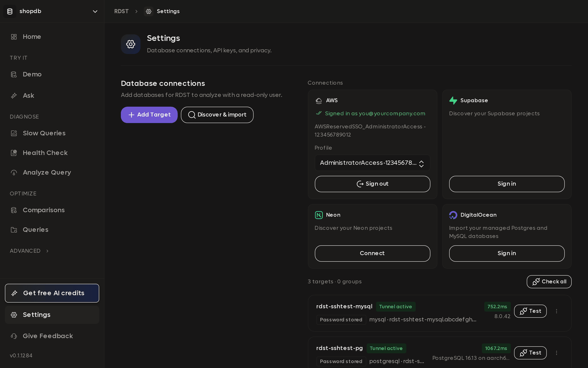Click the Health Check clipboard icon
588x368 pixels.
pyautogui.click(x=14, y=153)
